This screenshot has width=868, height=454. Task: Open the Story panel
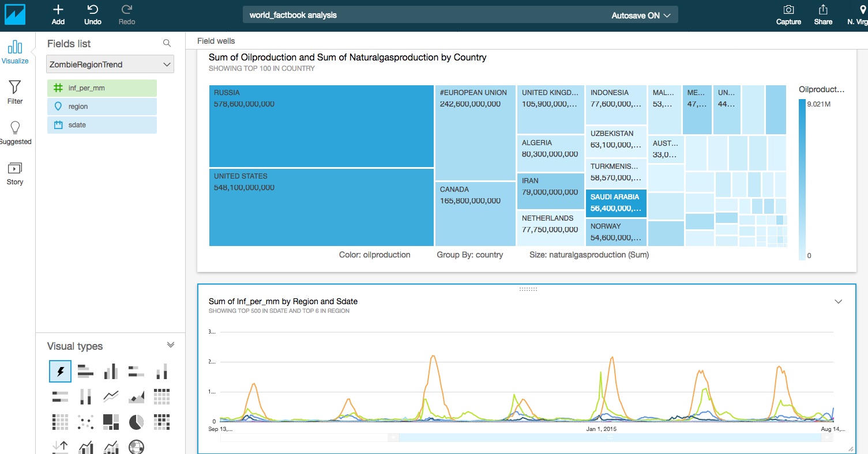(x=15, y=173)
